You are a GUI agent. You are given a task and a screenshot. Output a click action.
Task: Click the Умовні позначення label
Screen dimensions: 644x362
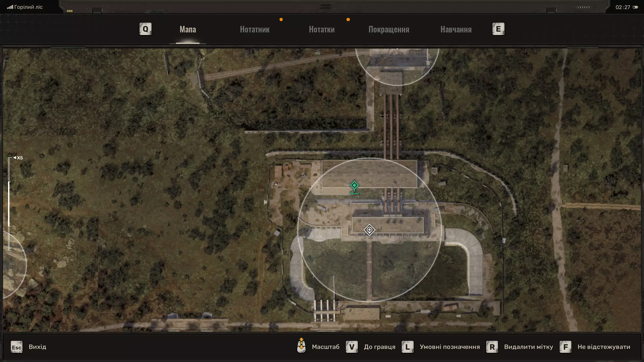(x=450, y=347)
